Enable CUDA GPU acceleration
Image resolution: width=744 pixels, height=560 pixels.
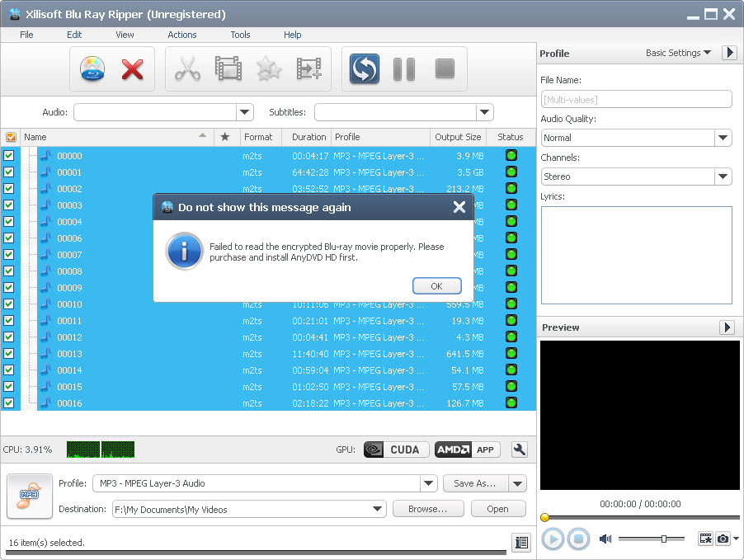396,449
